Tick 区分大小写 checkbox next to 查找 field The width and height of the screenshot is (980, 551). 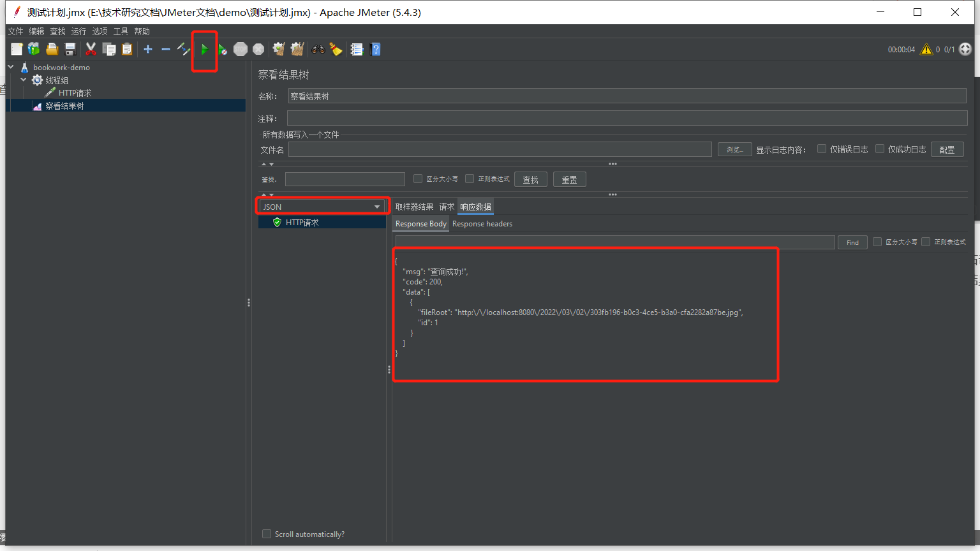point(418,179)
